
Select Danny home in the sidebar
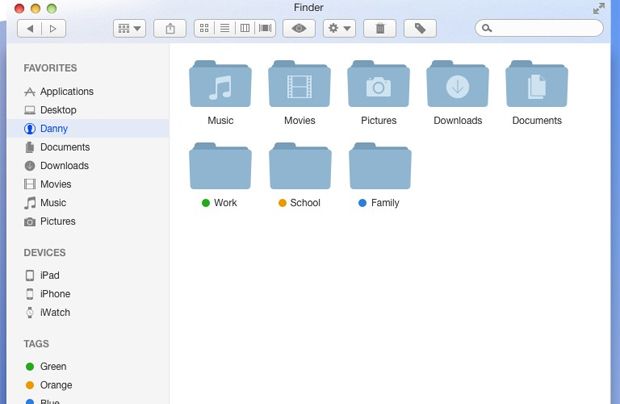88,128
